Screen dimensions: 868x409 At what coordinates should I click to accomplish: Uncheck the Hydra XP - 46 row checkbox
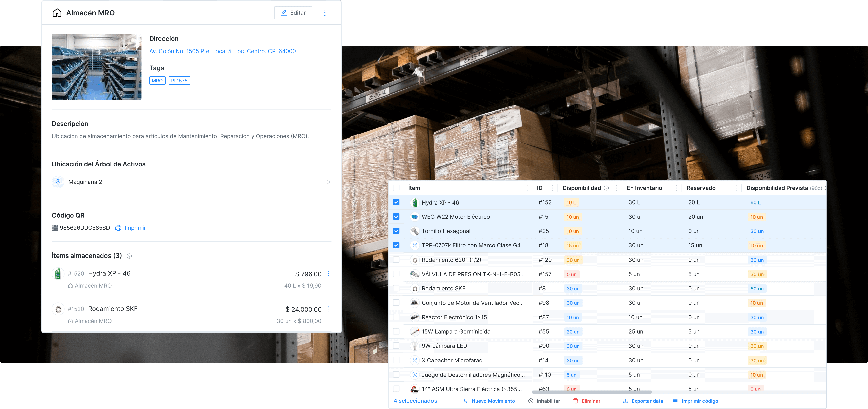(x=396, y=202)
